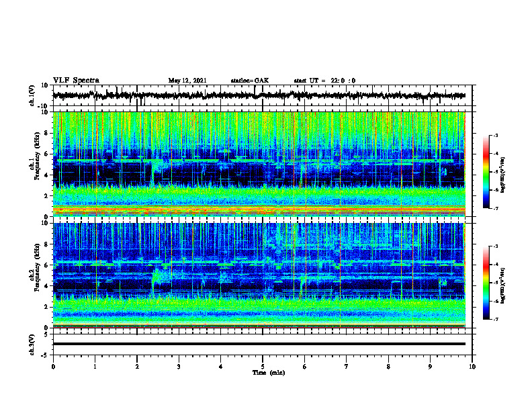The height and width of the screenshot is (411, 532).
Task: Click the 8 kHz tick on the ch.1 frequency axis
Action: [47, 133]
